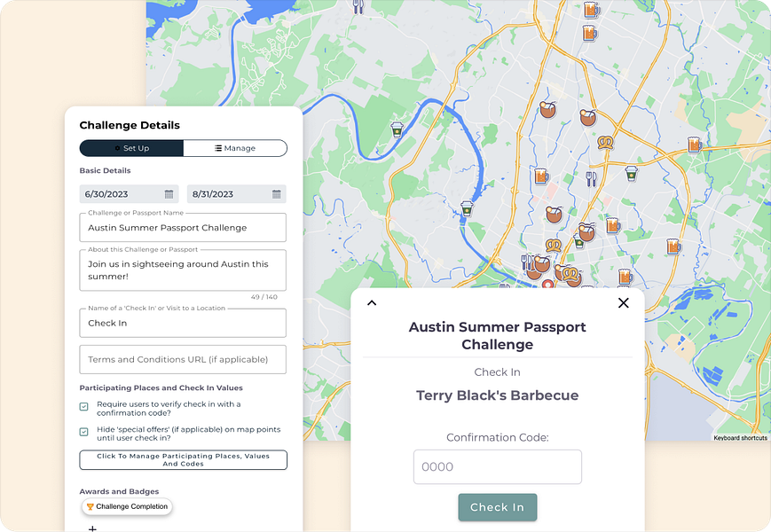Select the westernmost beer mug map marker
Viewport: 771px width, 532px height.
(x=541, y=176)
